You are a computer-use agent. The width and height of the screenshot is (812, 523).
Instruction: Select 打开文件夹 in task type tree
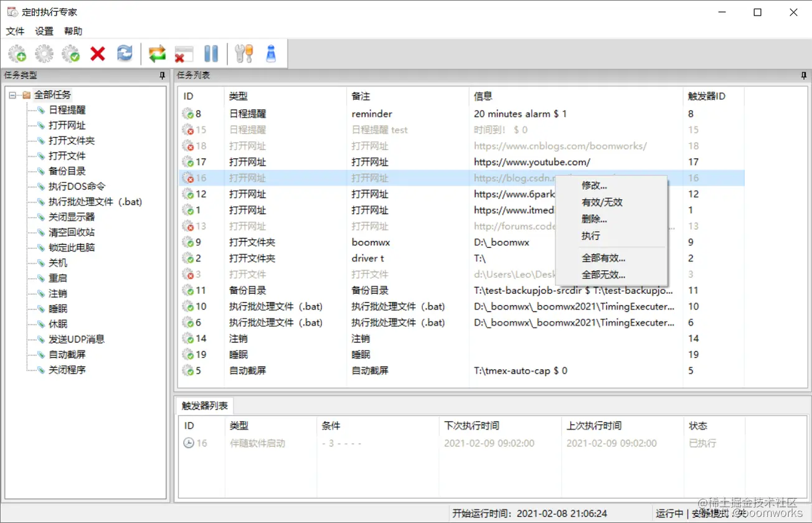tap(72, 141)
